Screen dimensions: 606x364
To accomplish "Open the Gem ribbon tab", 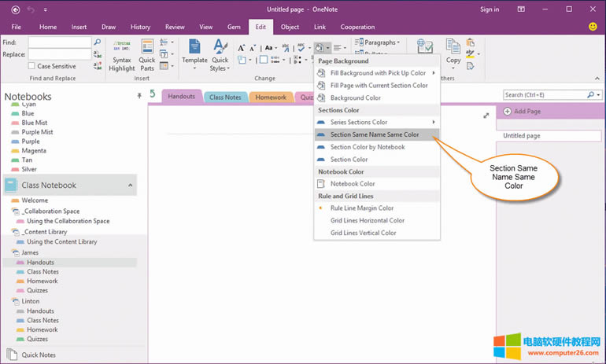I will 235,27.
